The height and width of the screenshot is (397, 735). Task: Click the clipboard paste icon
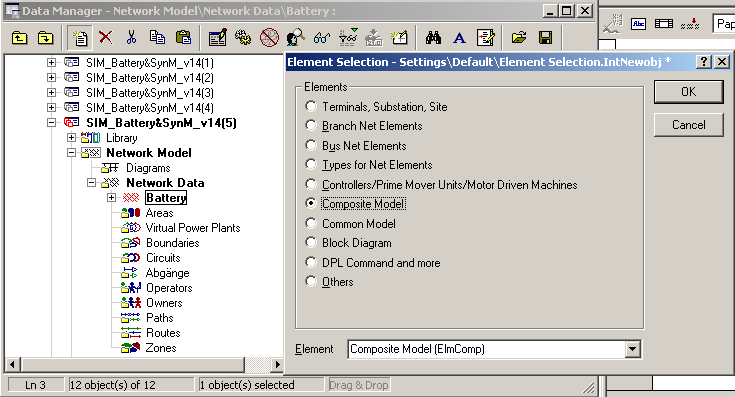tap(183, 37)
